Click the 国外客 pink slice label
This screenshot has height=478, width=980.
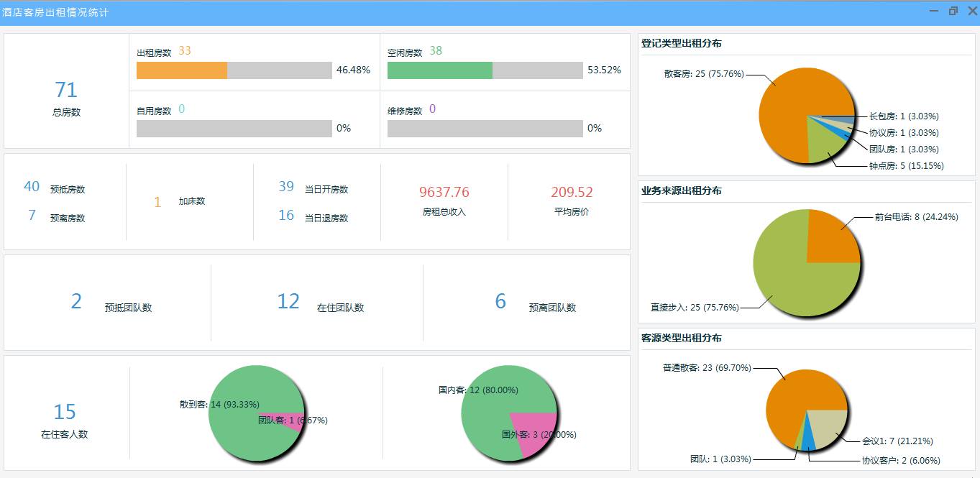coord(539,435)
